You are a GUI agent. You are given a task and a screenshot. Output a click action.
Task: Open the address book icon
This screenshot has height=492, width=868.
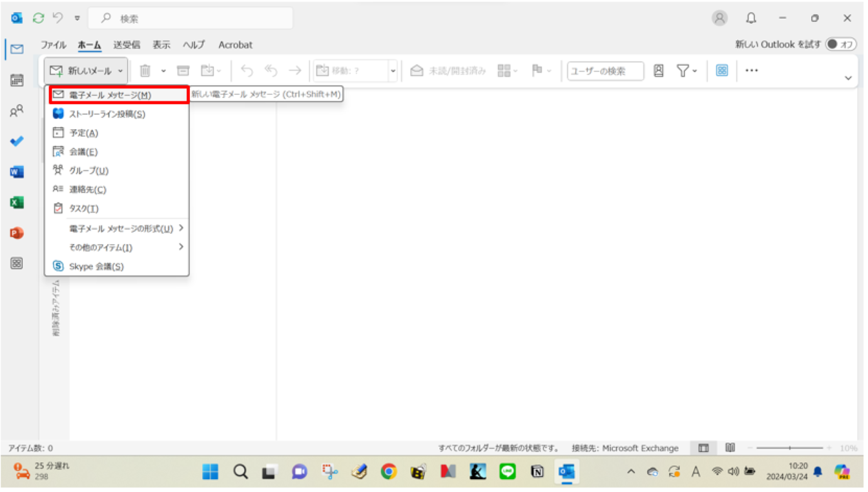tap(658, 71)
